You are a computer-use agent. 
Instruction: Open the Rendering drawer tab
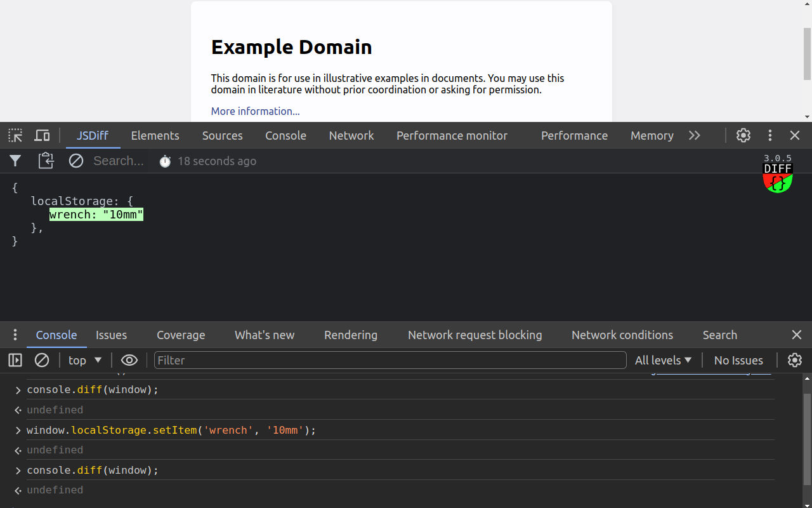tap(350, 335)
